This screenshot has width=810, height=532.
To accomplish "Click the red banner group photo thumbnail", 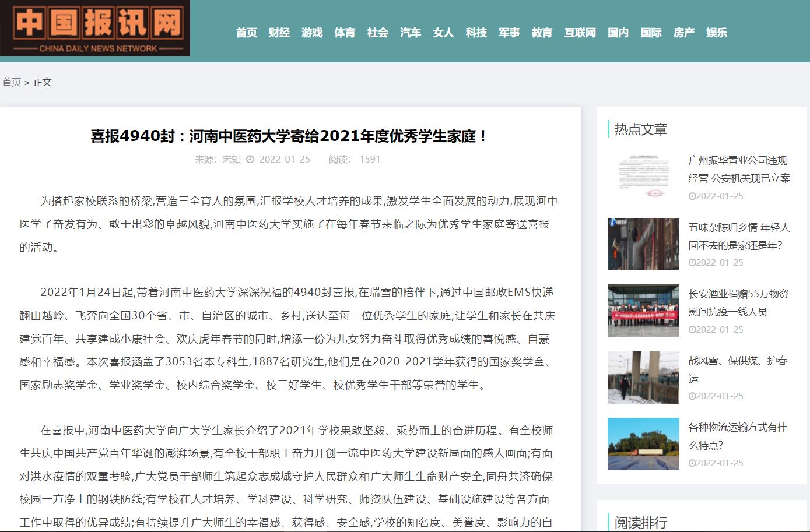I will tap(643, 311).
